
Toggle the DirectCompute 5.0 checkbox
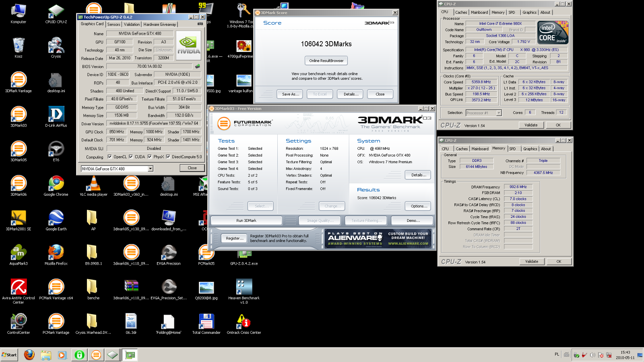coord(168,157)
